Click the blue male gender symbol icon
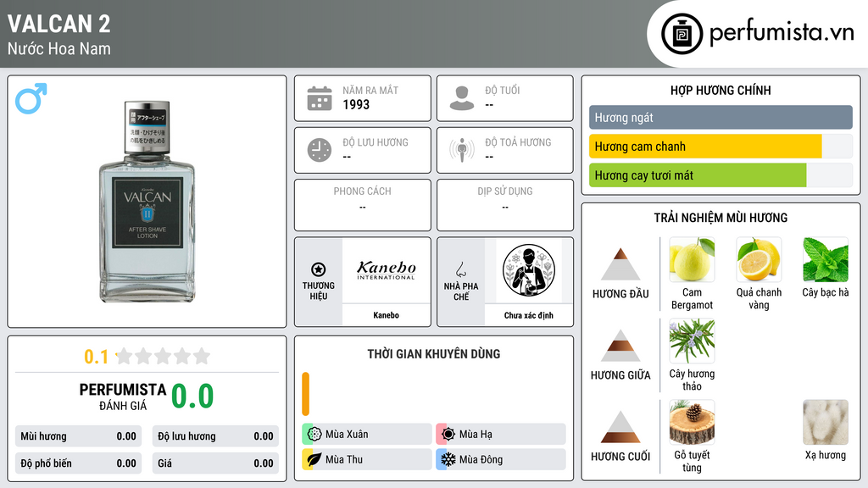This screenshot has width=868, height=488. 31,98
